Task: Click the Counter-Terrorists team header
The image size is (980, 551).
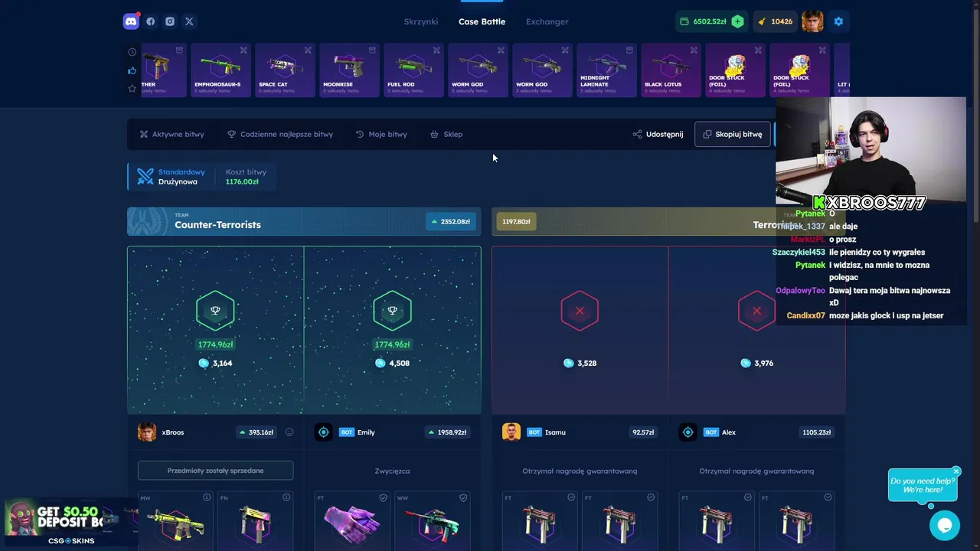Action: tap(304, 221)
